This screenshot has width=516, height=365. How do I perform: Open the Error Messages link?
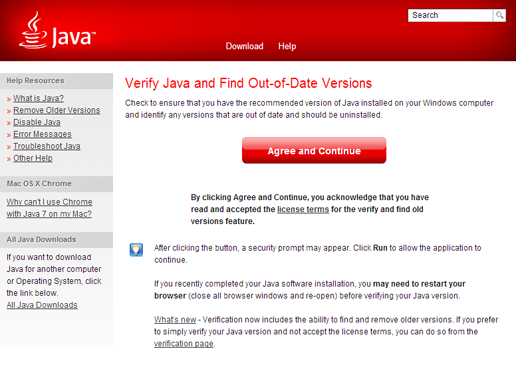[x=42, y=134]
